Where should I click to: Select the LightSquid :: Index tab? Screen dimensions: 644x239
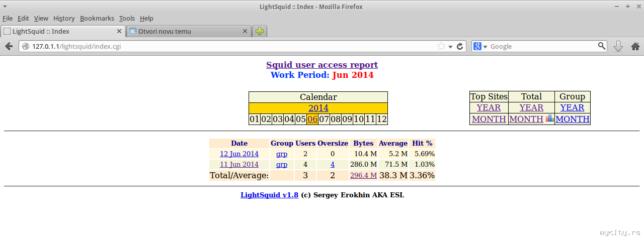pos(63,31)
